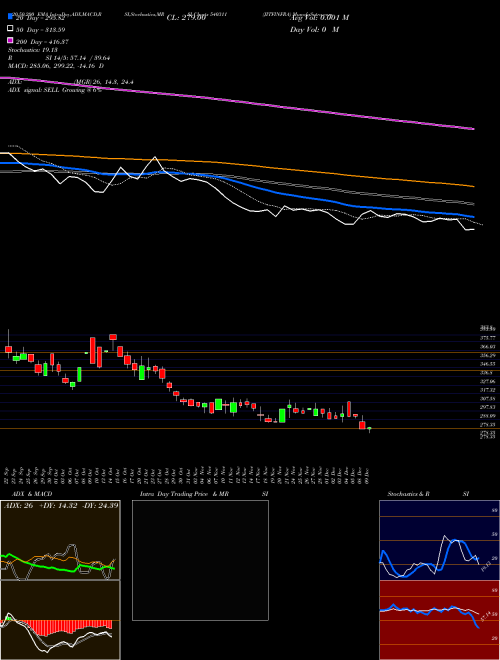Screen dimensions: 500x660
Task: Click the last small green candlestick
Action: tap(370, 429)
